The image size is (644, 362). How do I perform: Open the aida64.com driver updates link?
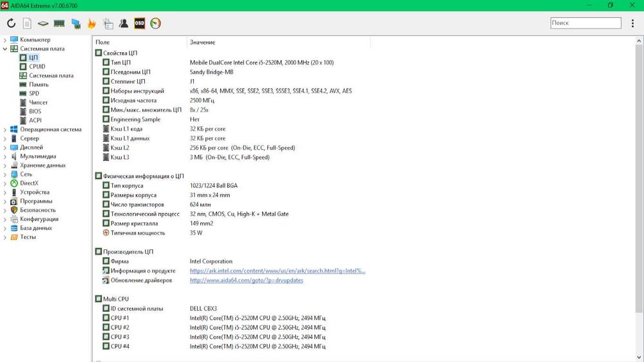pos(247,280)
